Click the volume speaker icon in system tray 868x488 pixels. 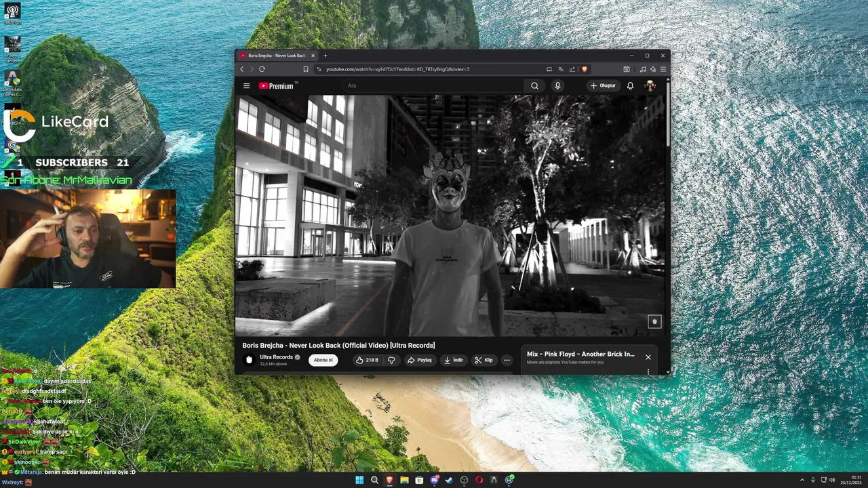pyautogui.click(x=832, y=480)
